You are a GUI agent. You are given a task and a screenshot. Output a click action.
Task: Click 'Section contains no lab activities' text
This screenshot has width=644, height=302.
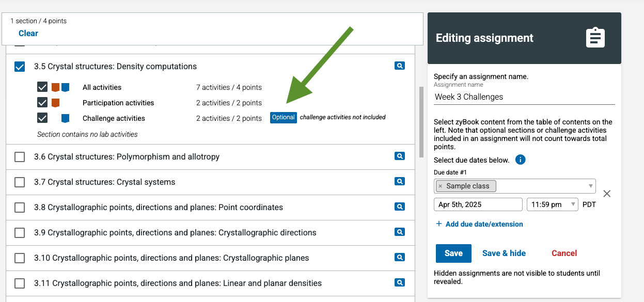[x=87, y=134]
